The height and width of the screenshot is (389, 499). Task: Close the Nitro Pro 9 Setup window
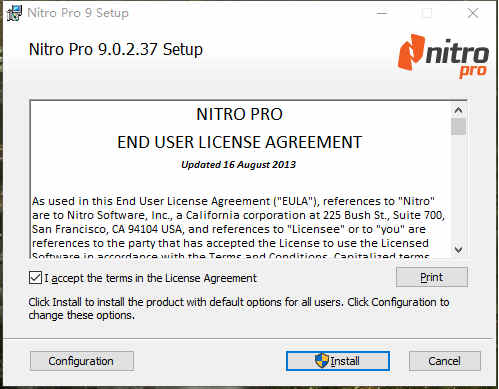473,13
